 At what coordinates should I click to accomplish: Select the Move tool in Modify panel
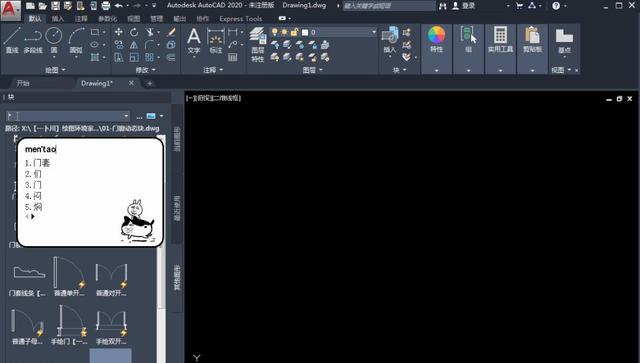(119, 32)
